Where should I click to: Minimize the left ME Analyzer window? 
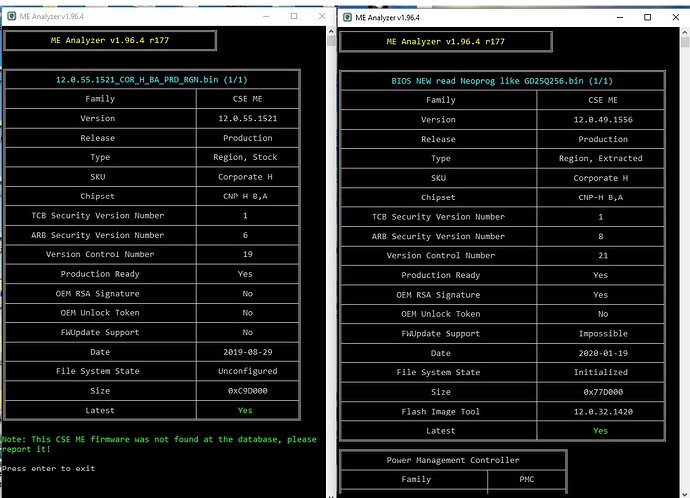pyautogui.click(x=266, y=16)
